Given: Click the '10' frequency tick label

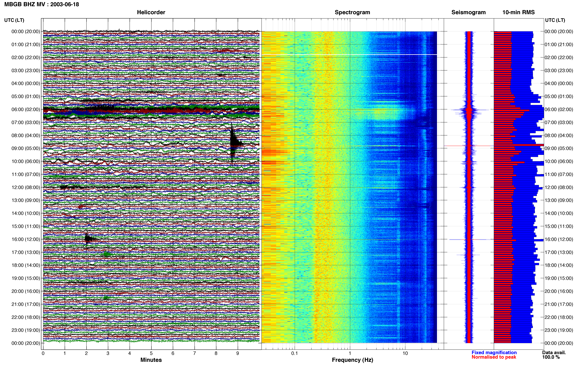Looking at the screenshot, I should tap(405, 353).
